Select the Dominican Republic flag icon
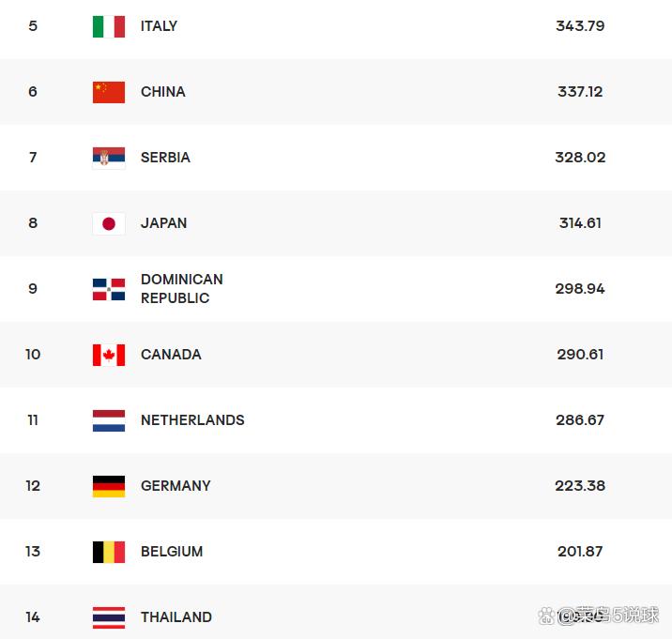The width and height of the screenshot is (672, 639). click(109, 289)
